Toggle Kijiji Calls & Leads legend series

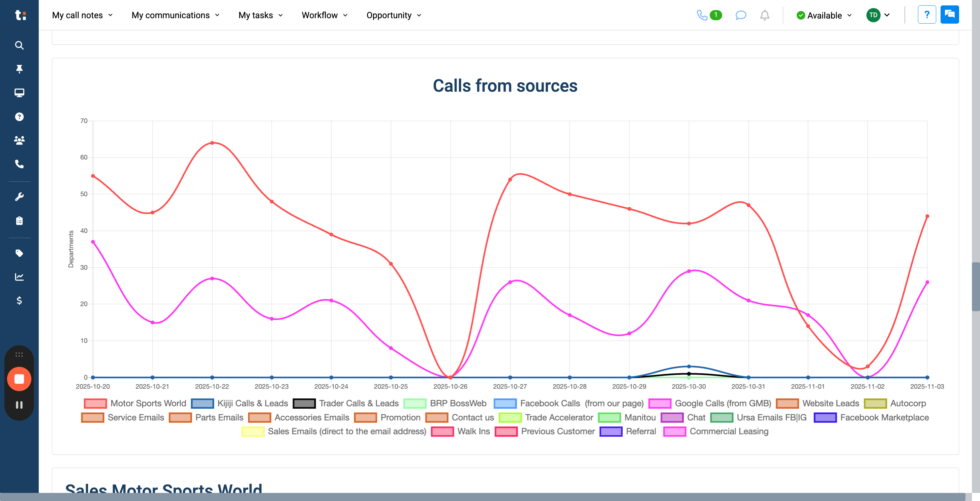click(x=239, y=403)
